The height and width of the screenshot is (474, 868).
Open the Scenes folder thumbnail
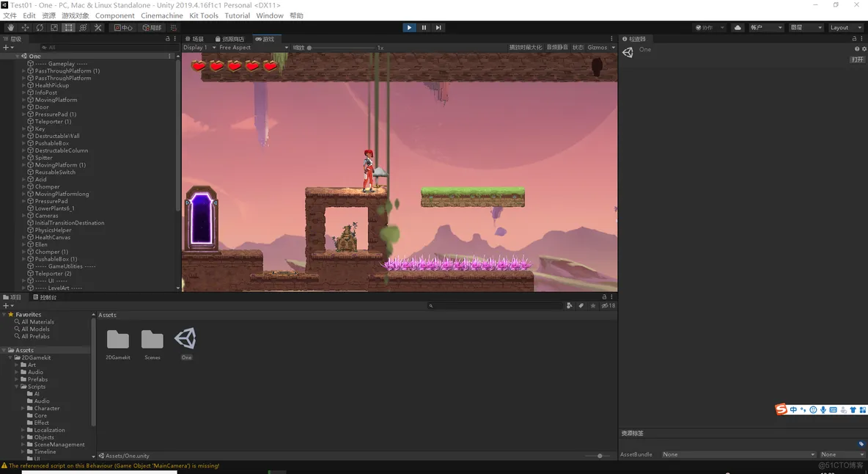(152, 340)
